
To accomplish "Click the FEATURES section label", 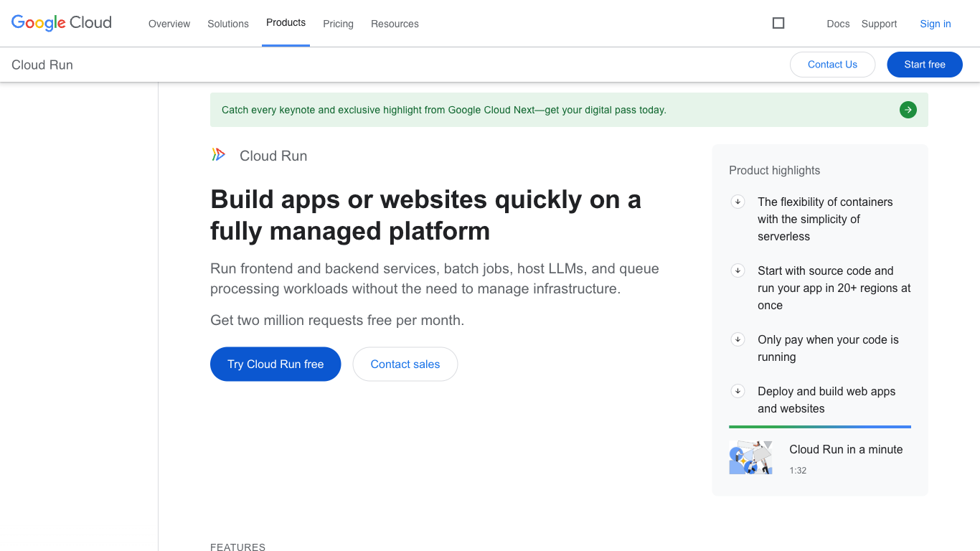I will point(237,547).
